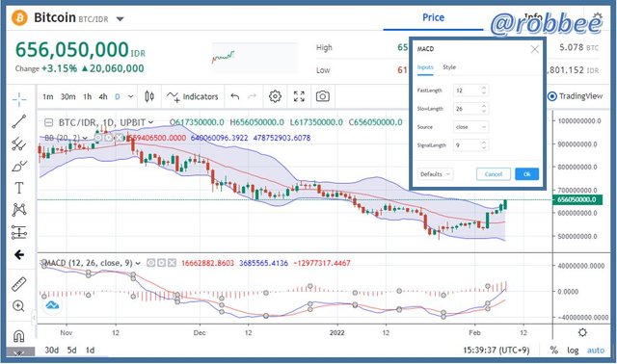Remove the MACD indicator
The height and width of the screenshot is (364, 617).
pyautogui.click(x=172, y=263)
